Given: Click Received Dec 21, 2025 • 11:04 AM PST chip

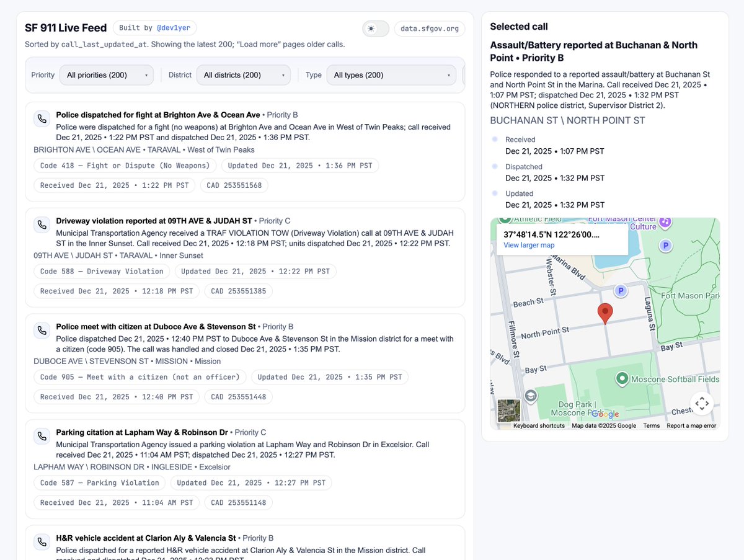Looking at the screenshot, I should click(x=117, y=502).
